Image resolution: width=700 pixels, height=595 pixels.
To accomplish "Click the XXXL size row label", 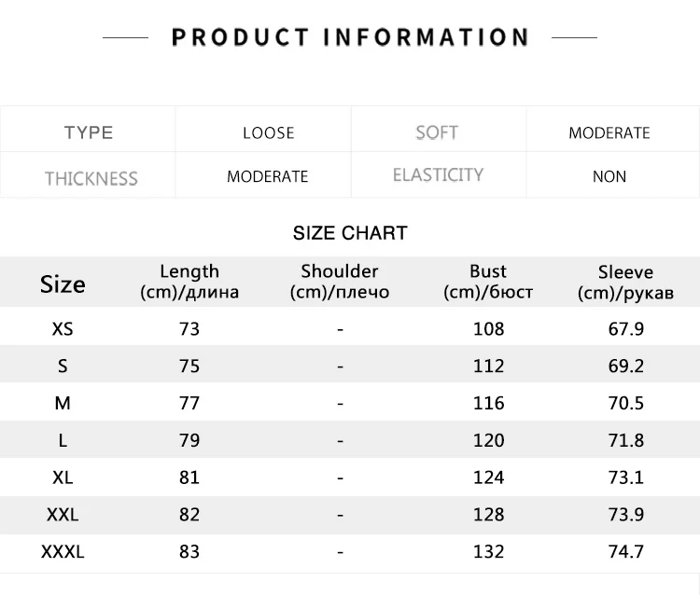I will coord(63,552).
